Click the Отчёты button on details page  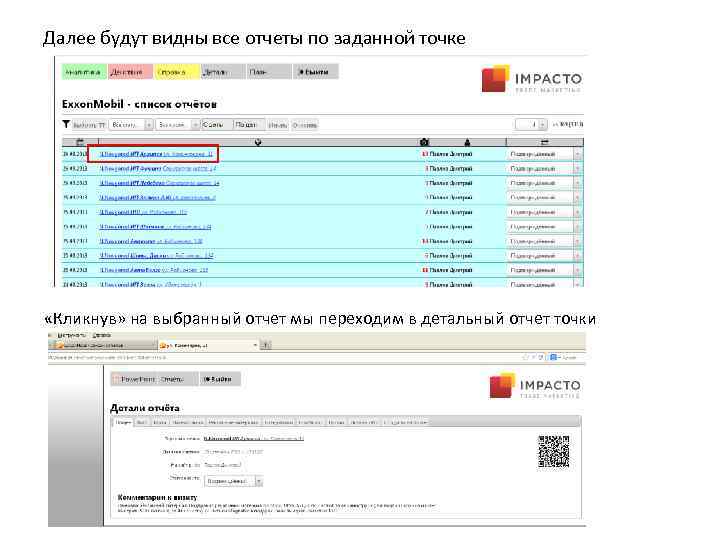177,379
